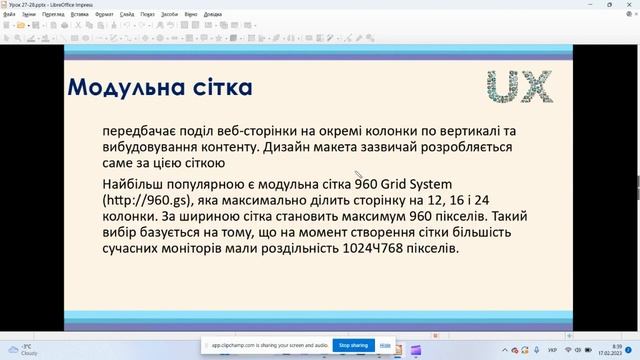Select the Ellipse drawing tool

point(86,38)
